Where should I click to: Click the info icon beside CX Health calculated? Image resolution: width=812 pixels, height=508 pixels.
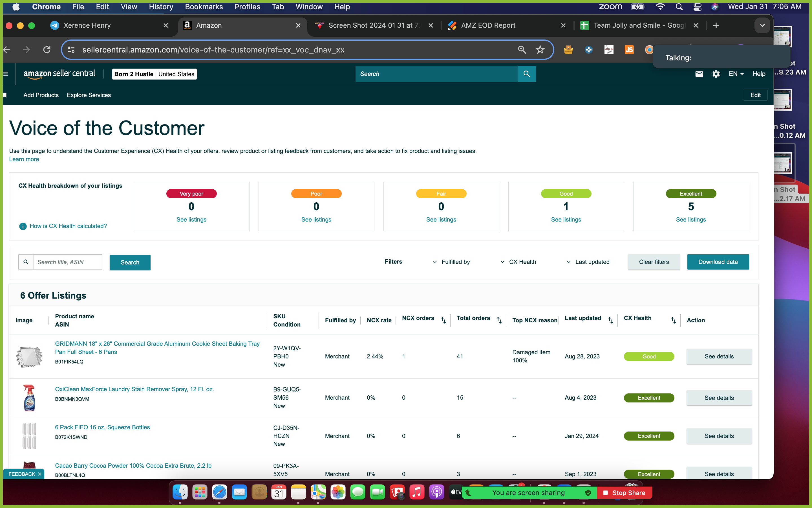(23, 226)
